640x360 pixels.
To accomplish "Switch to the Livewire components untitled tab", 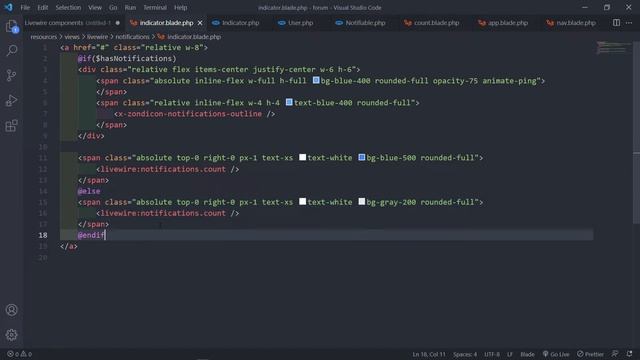I will click(x=72, y=23).
